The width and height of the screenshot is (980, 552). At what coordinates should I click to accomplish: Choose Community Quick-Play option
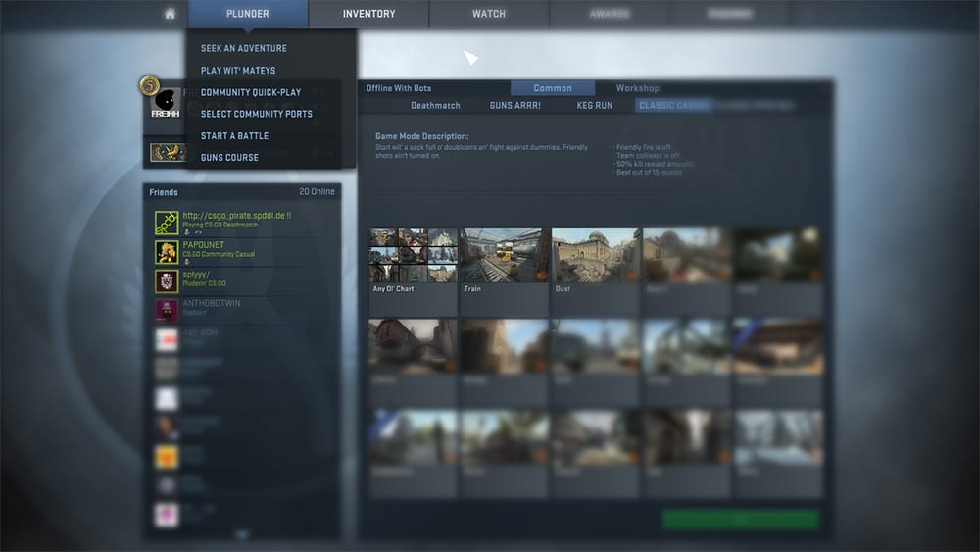[x=251, y=92]
